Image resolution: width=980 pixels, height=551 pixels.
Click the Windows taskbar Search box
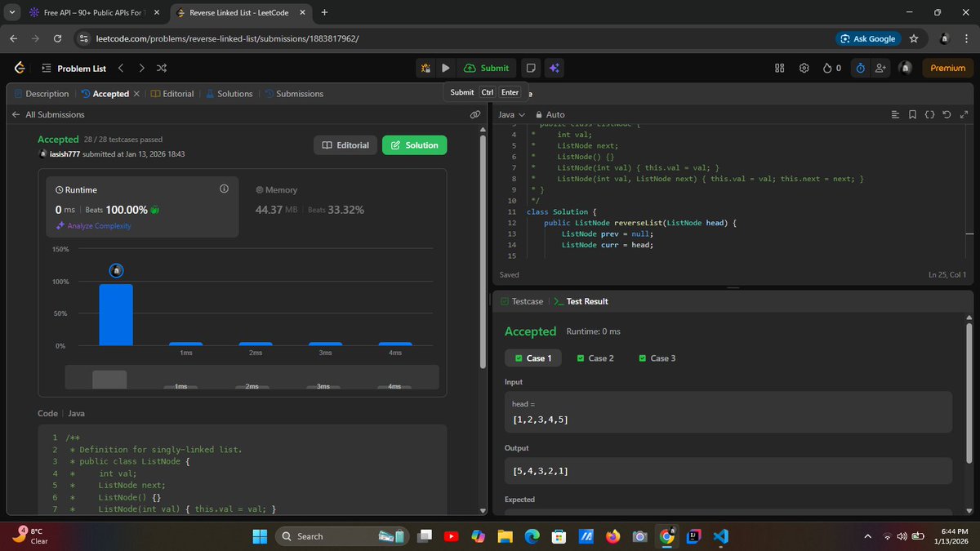point(343,536)
